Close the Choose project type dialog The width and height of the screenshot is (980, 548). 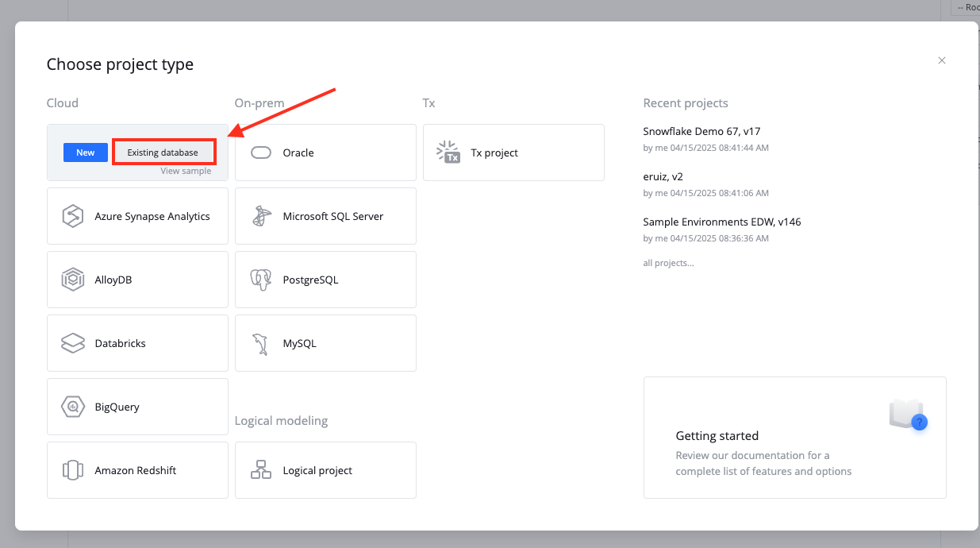tap(942, 60)
